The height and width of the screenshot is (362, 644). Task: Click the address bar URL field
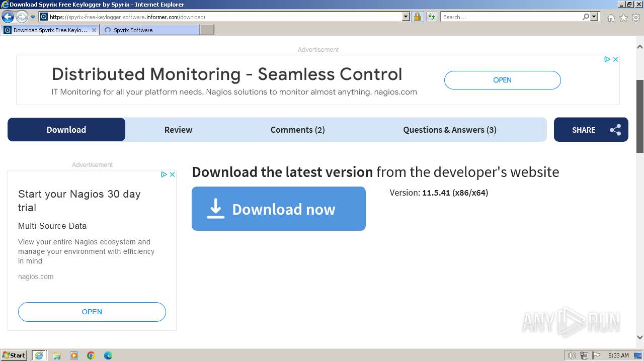click(225, 17)
